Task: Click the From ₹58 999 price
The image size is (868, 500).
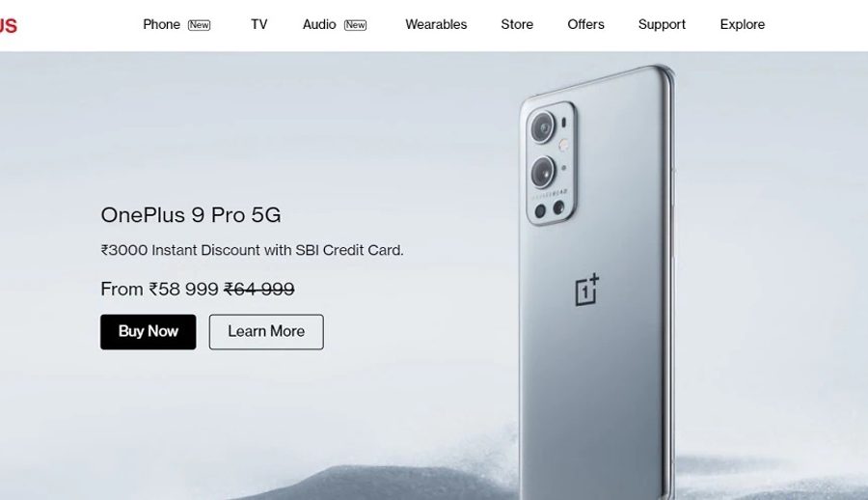Action: click(159, 289)
